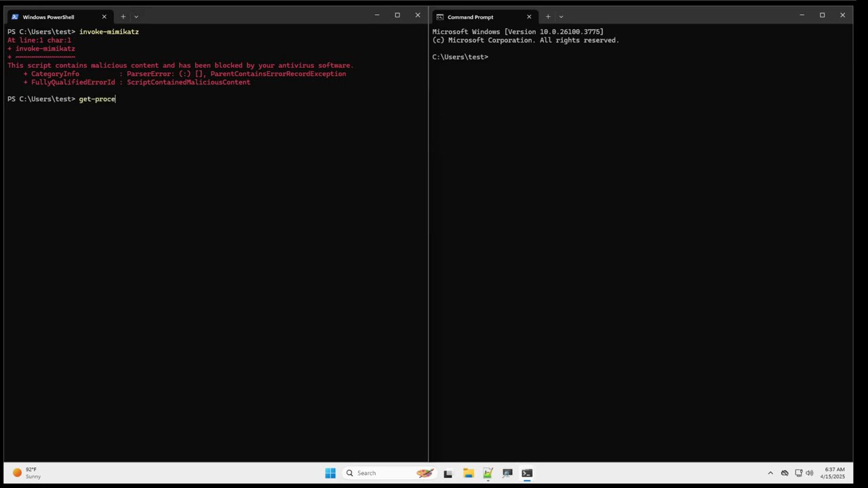868x488 pixels.
Task: Close the Command Prompt window
Action: pyautogui.click(x=842, y=15)
